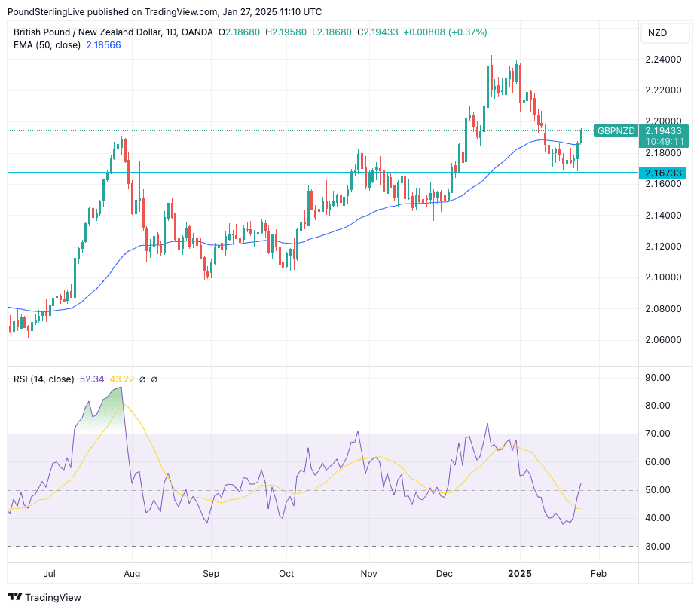Click the 10:49:11 countdown timer label

pyautogui.click(x=664, y=142)
